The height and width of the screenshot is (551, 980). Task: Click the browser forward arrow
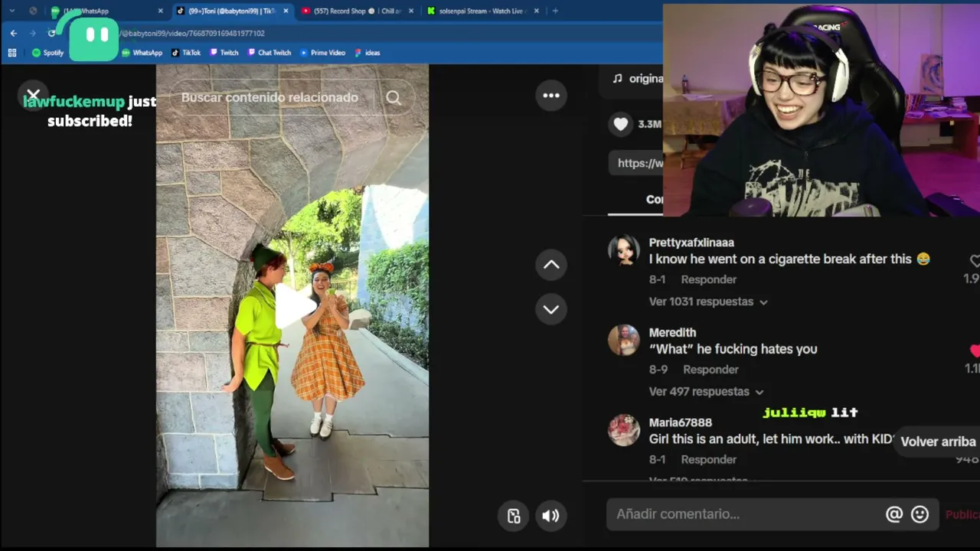[32, 33]
